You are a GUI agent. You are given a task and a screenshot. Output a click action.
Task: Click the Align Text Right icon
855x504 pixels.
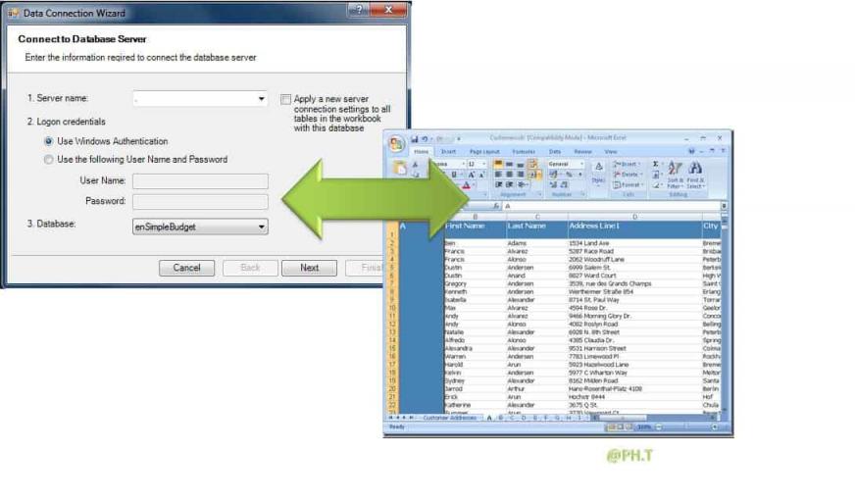coord(521,175)
